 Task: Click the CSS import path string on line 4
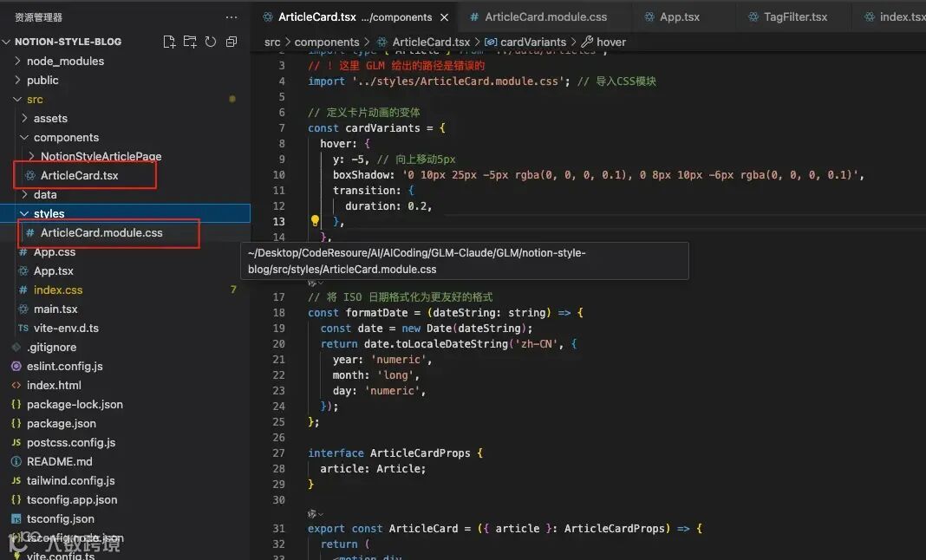pyautogui.click(x=457, y=81)
